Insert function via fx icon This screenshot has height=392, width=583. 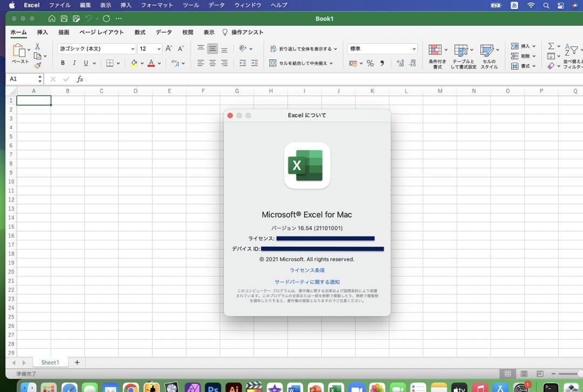tap(80, 79)
